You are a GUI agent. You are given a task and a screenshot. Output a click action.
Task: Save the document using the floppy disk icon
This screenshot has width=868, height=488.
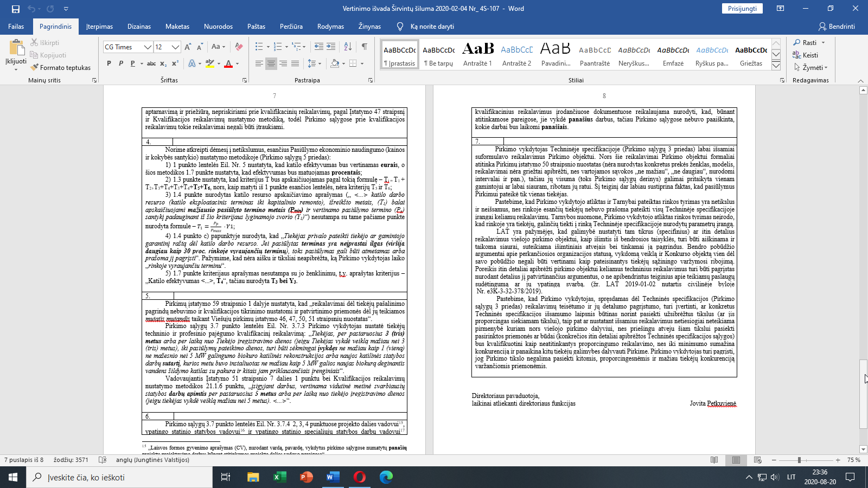click(15, 9)
